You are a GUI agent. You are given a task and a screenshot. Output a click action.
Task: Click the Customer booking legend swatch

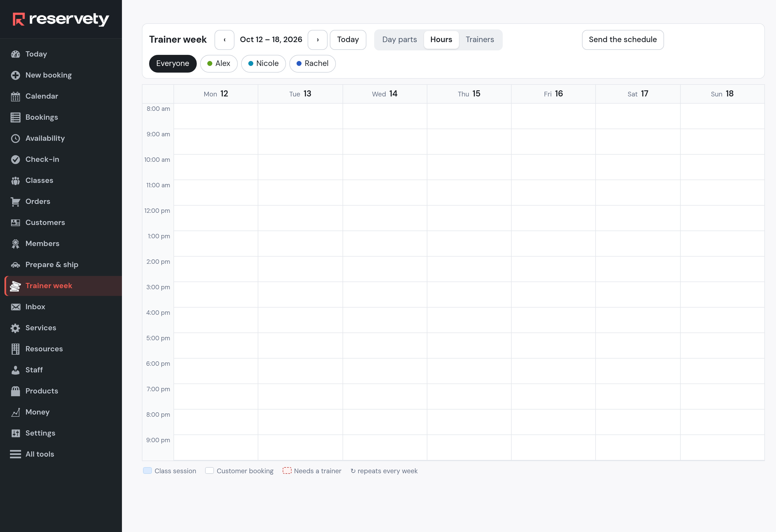[x=209, y=470]
